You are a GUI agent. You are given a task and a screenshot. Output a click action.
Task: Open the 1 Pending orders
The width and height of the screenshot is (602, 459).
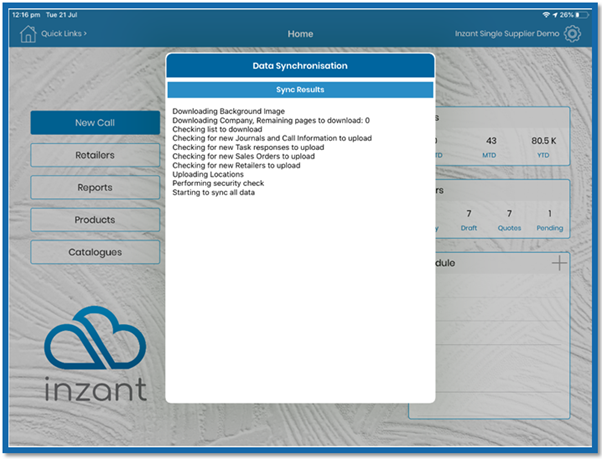pyautogui.click(x=550, y=220)
